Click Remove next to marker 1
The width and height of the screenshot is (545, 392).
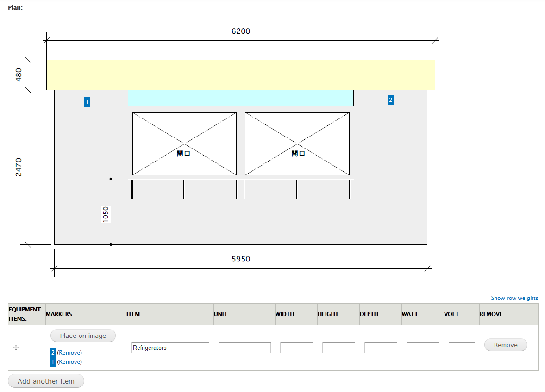[x=69, y=361]
